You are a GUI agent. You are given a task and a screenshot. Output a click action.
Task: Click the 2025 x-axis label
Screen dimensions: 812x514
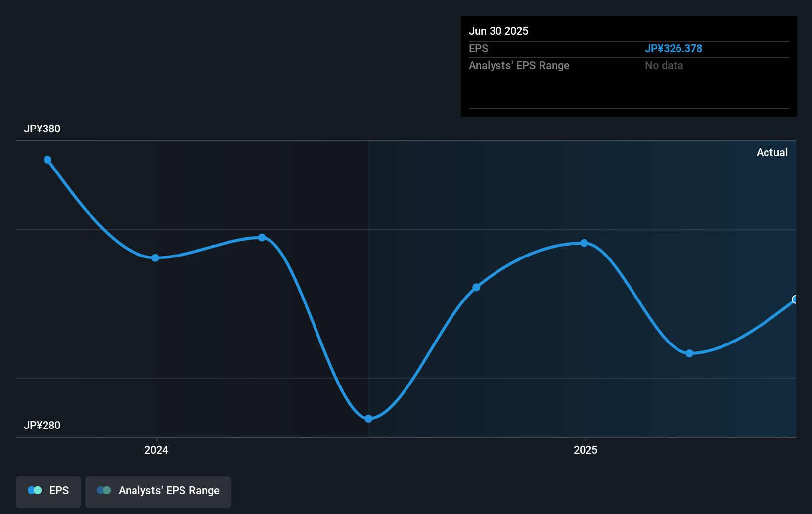click(586, 450)
